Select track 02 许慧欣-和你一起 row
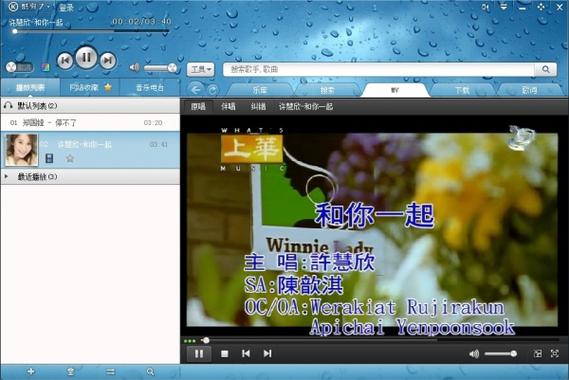 pyautogui.click(x=90, y=150)
